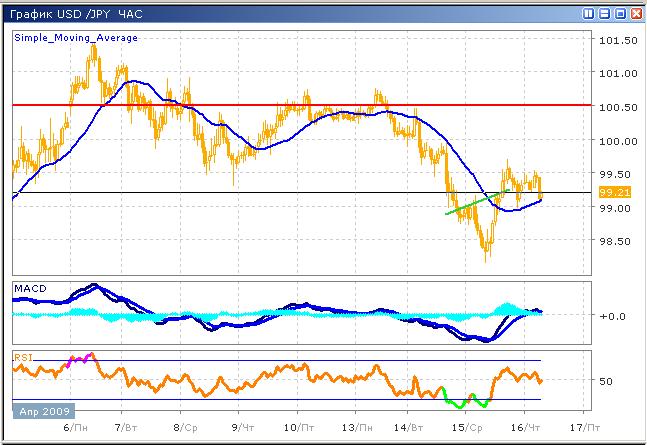Click the 10/Пт date axis label
The image size is (647, 445).
tap(296, 425)
